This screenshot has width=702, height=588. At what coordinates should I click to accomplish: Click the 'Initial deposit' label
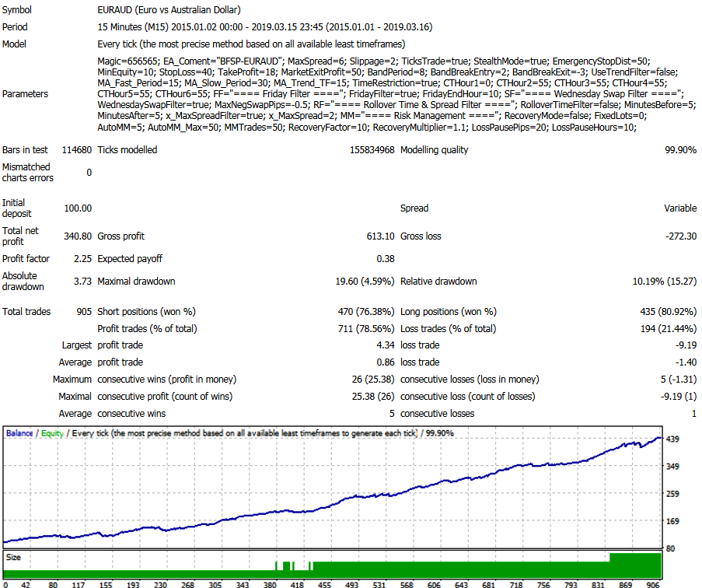16,208
